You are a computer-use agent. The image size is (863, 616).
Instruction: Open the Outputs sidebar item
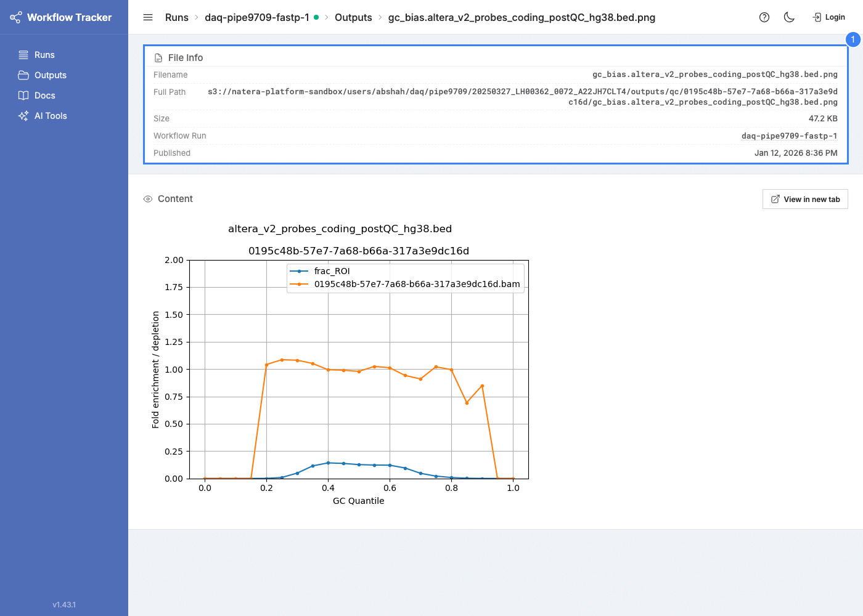(x=64, y=75)
